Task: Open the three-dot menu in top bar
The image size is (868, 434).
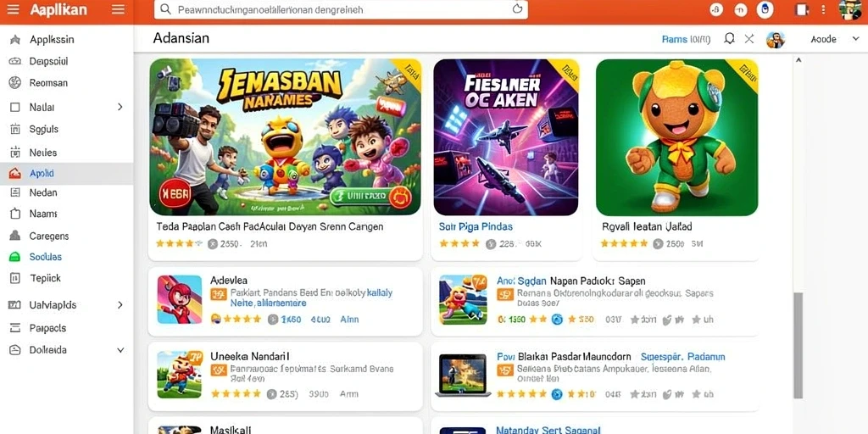Action: (x=824, y=10)
